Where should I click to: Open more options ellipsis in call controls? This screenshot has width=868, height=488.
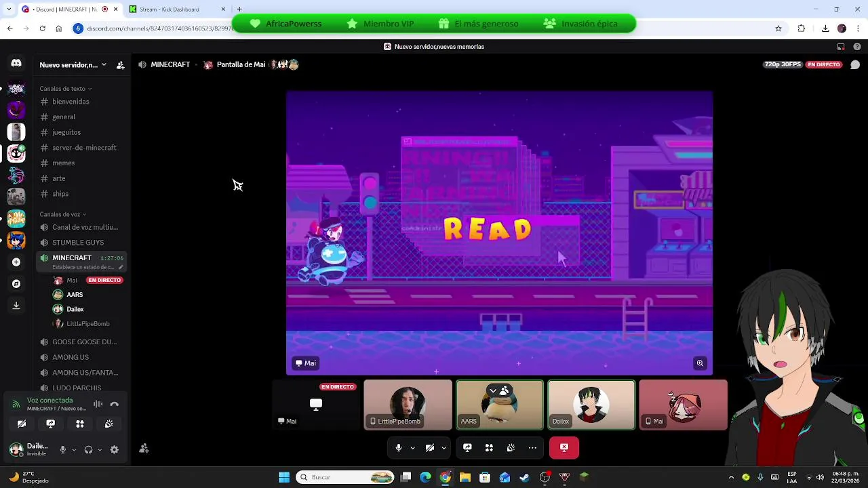[532, 447]
